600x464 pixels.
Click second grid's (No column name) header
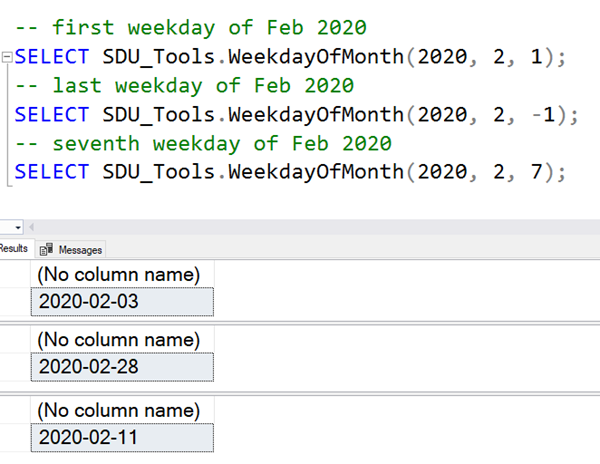click(122, 340)
